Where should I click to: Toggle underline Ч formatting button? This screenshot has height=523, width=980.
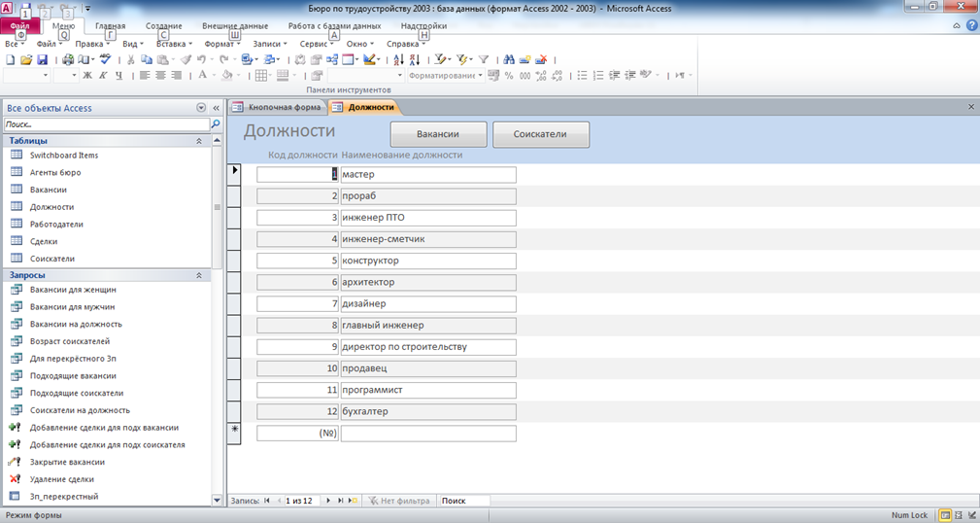click(118, 75)
